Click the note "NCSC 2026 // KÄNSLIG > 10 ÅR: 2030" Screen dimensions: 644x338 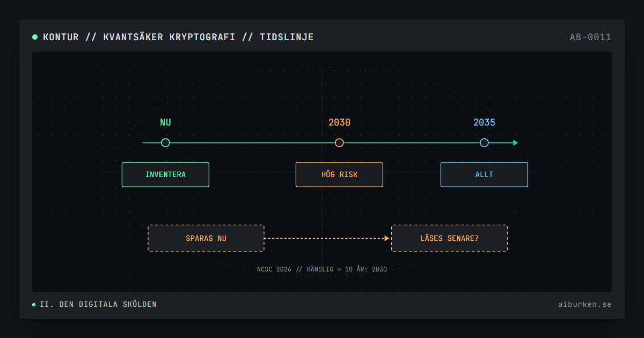tap(322, 269)
